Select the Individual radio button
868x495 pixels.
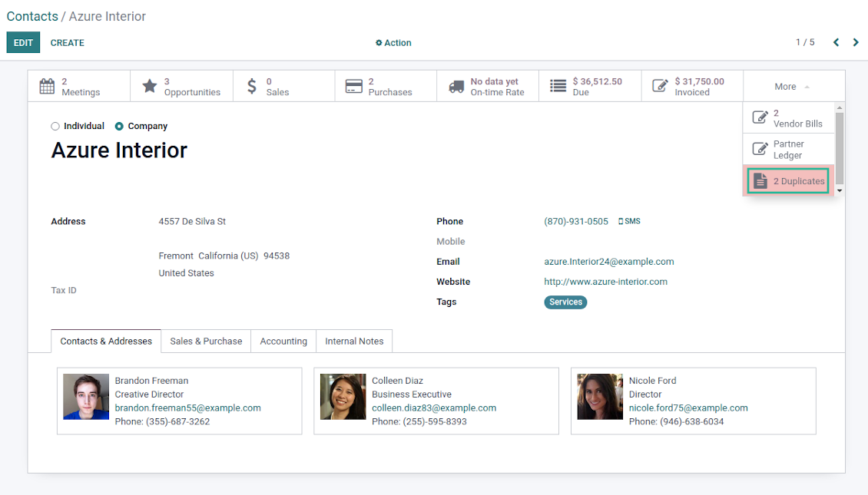(55, 127)
